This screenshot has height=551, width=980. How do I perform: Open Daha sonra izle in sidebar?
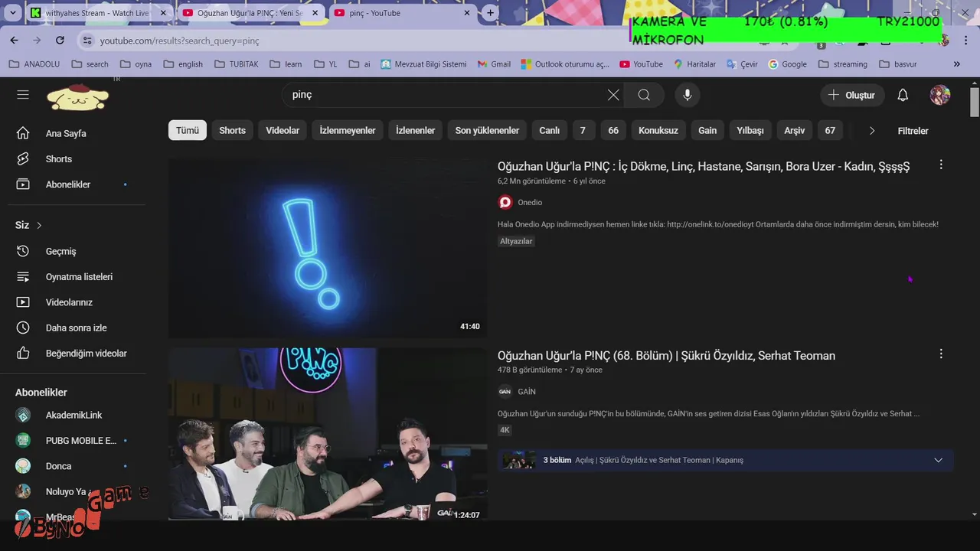click(x=77, y=328)
